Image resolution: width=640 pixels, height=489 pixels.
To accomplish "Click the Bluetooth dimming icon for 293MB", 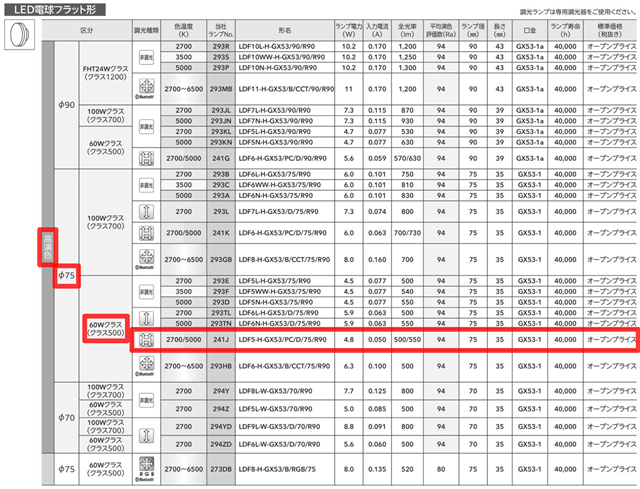I will (145, 89).
